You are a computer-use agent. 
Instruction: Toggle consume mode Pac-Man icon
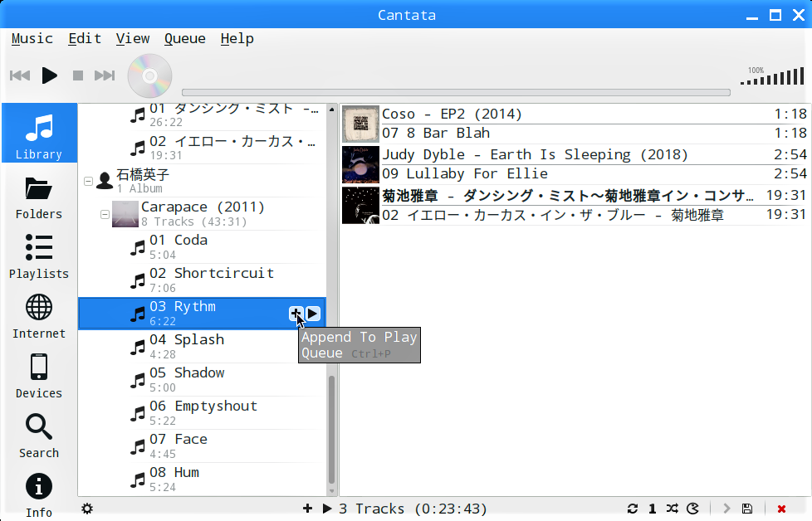click(x=692, y=509)
